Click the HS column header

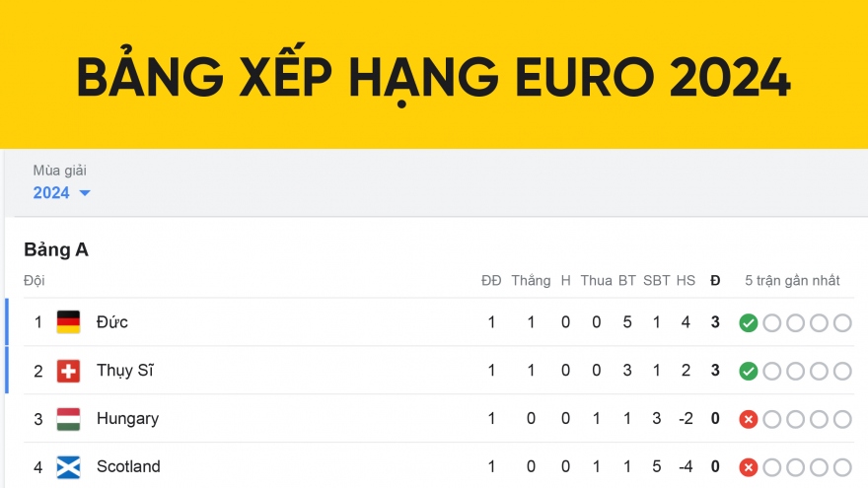tap(686, 281)
